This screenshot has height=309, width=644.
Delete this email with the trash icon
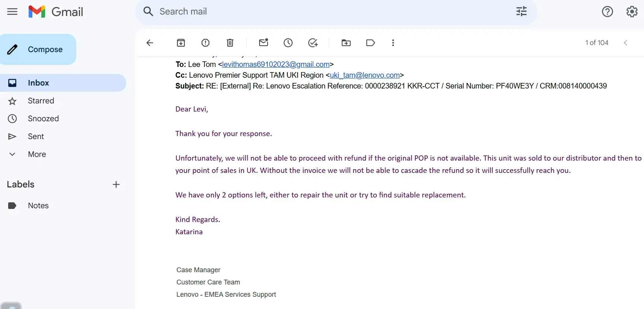(x=230, y=43)
